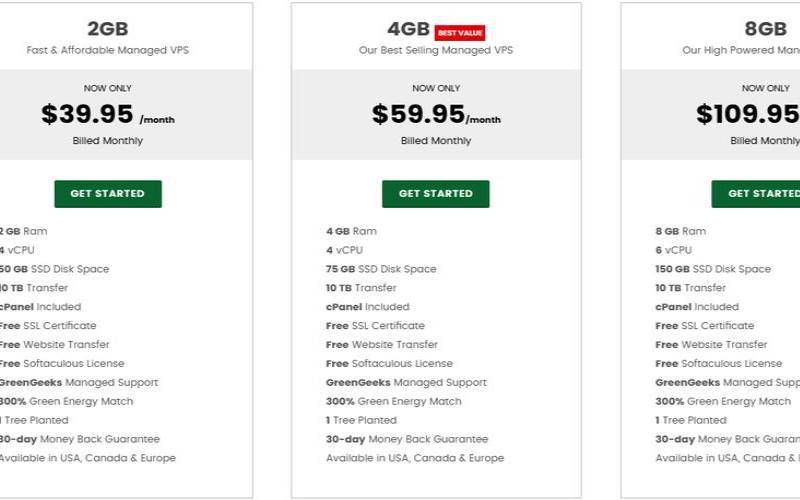Select the 4GB plan heading
This screenshot has height=500, width=800.
point(408,29)
